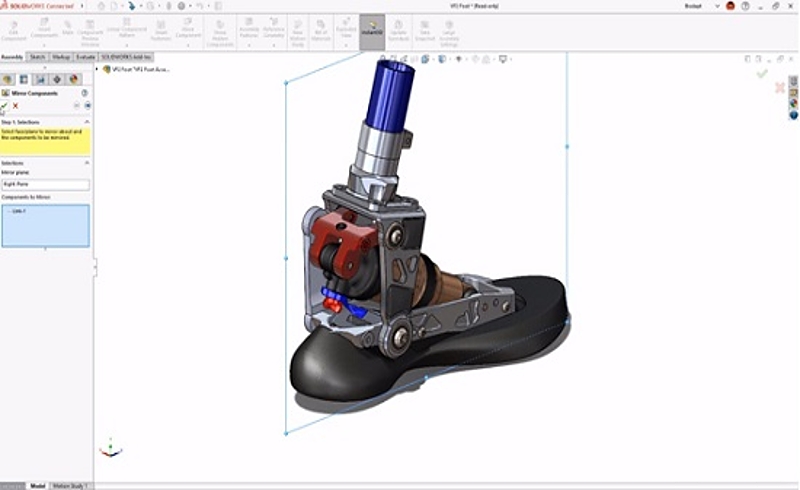Screen dimensions: 800x490
Task: Click Show Hidden Components tool
Action: click(x=220, y=34)
